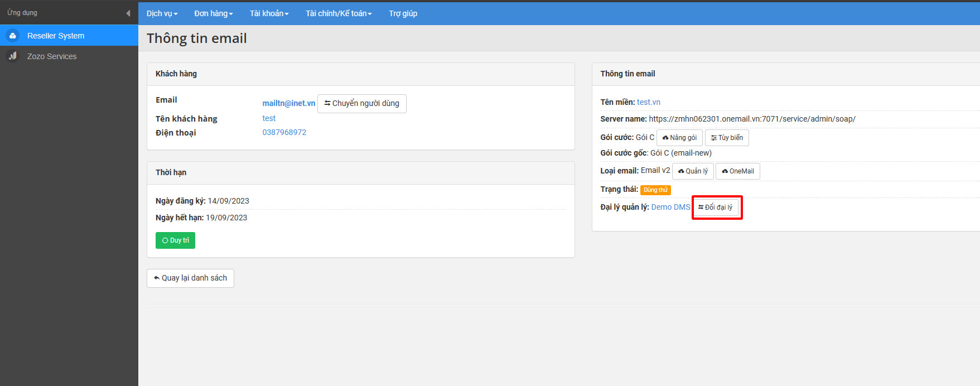Viewport: 980px width, 386px height.
Task: Click registration date 14/09/2023
Action: (228, 201)
